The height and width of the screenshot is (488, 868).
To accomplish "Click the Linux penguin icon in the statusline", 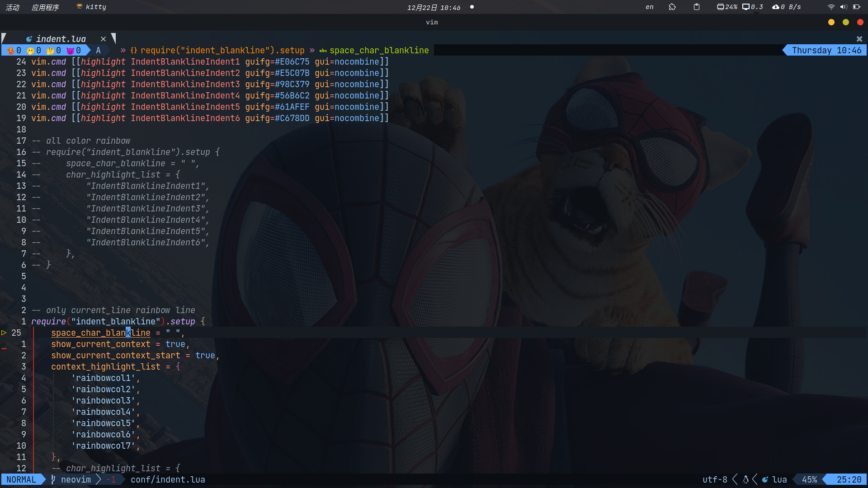I will pyautogui.click(x=745, y=479).
